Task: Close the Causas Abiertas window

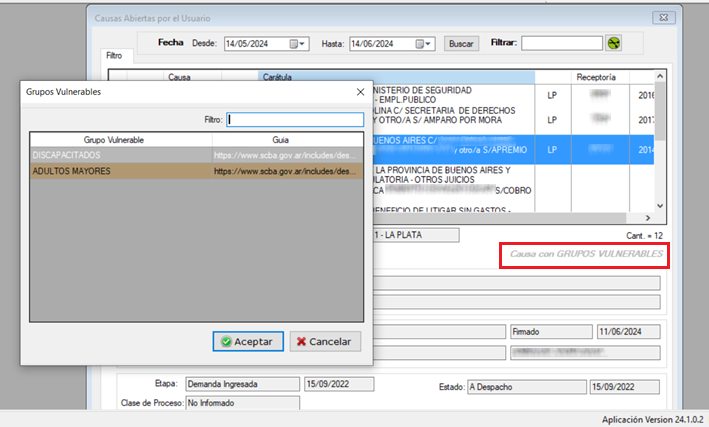Action: tap(661, 18)
